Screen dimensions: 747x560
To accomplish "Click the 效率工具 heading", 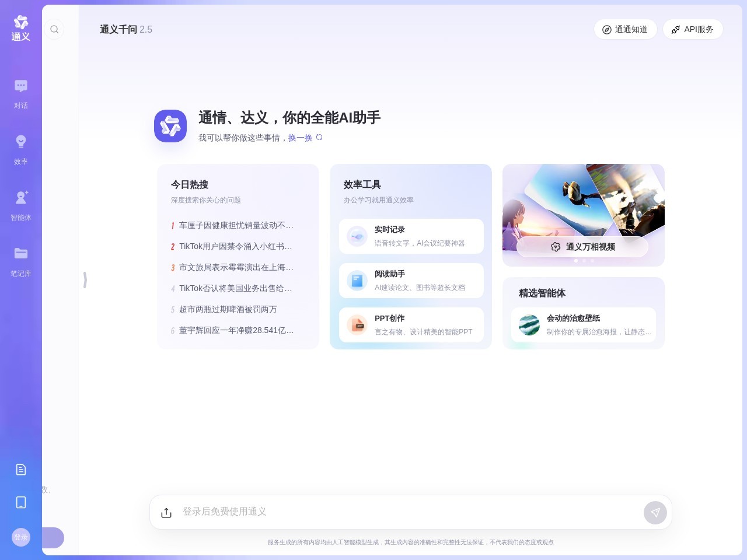I will 362,184.
